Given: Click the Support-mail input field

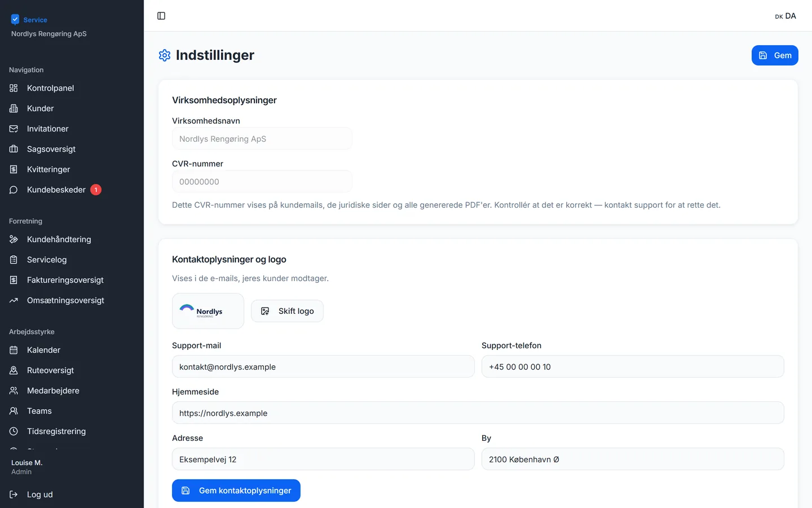Looking at the screenshot, I should point(323,366).
